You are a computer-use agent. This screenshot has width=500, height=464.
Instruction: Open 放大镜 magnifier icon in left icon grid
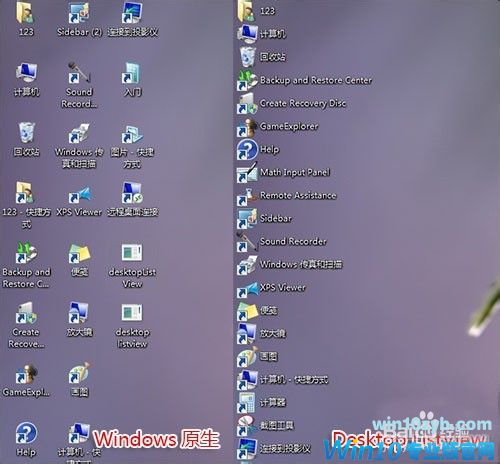click(79, 313)
